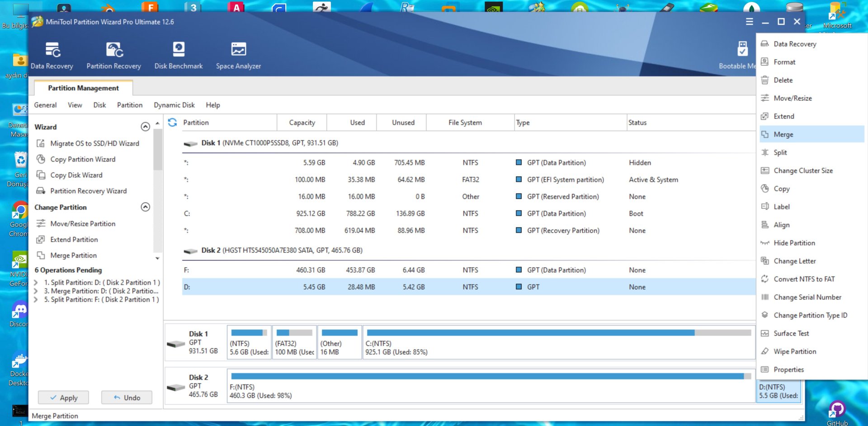The width and height of the screenshot is (868, 426).
Task: Select Wipe Partition in the context menu
Action: (794, 351)
